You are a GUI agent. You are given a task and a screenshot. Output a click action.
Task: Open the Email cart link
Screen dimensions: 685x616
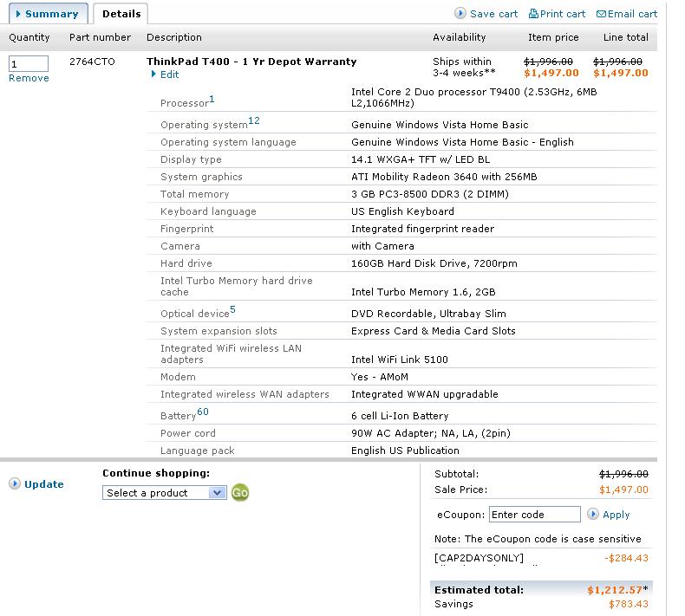click(632, 14)
